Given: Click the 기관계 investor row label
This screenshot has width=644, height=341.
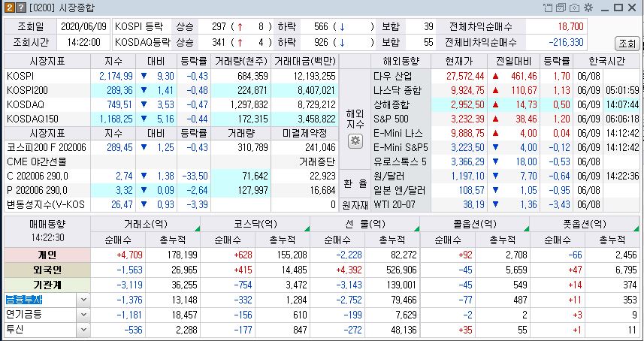Looking at the screenshot, I should [x=47, y=285].
